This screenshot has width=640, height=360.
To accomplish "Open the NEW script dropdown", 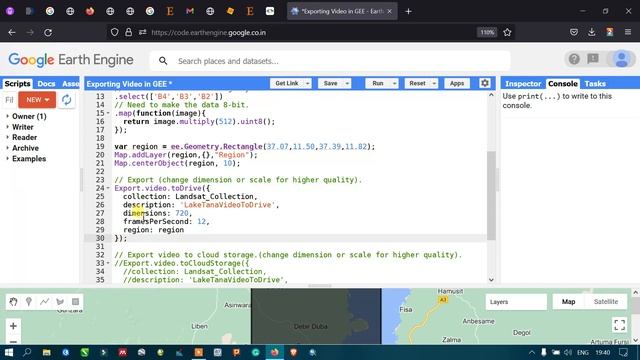I will [37, 100].
